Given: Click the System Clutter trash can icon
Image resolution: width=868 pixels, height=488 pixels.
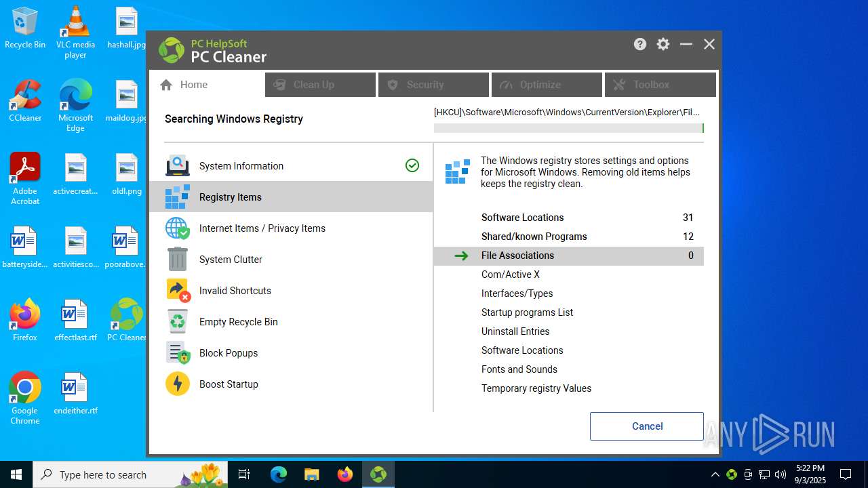Looking at the screenshot, I should [178, 259].
